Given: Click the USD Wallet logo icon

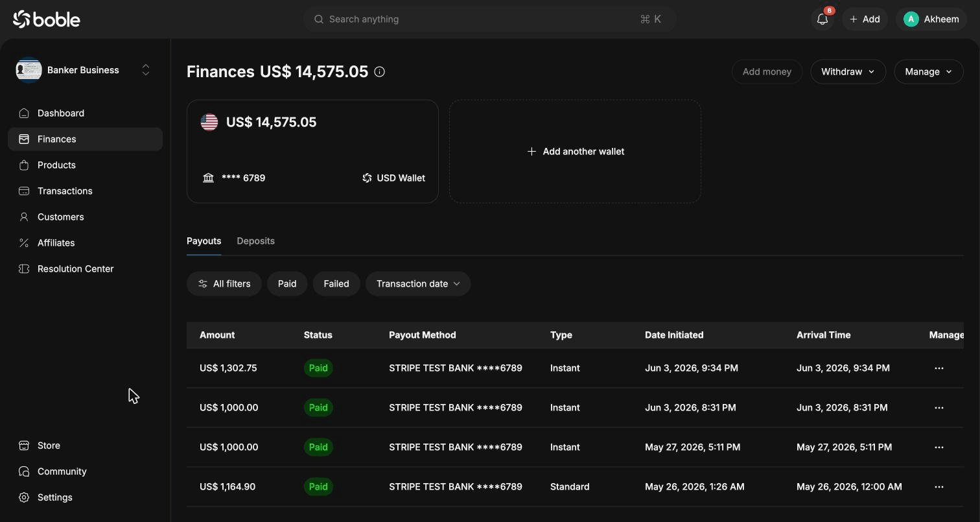Looking at the screenshot, I should coord(367,178).
